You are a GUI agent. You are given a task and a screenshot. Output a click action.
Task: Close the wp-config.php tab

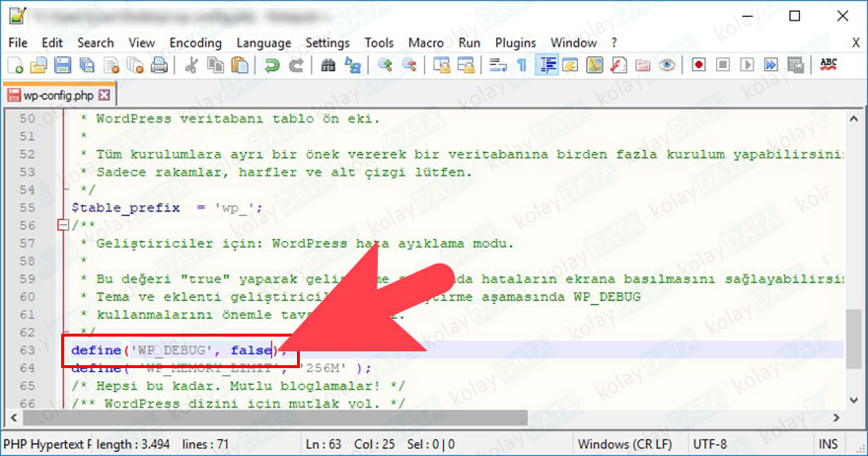pos(105,96)
